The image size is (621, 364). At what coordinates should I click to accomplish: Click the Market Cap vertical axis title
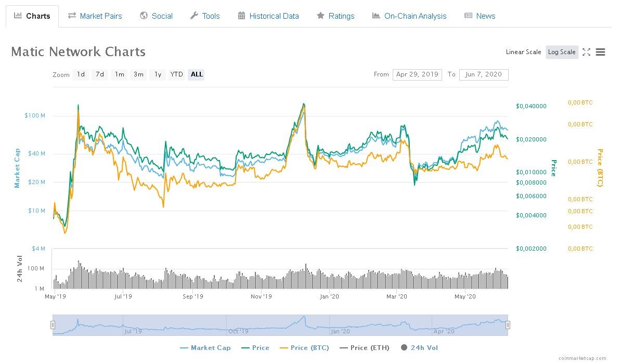17,168
